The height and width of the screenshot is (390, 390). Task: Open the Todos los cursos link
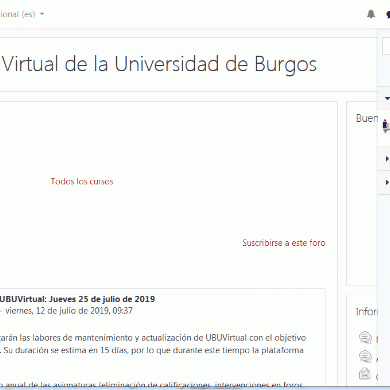tap(82, 182)
